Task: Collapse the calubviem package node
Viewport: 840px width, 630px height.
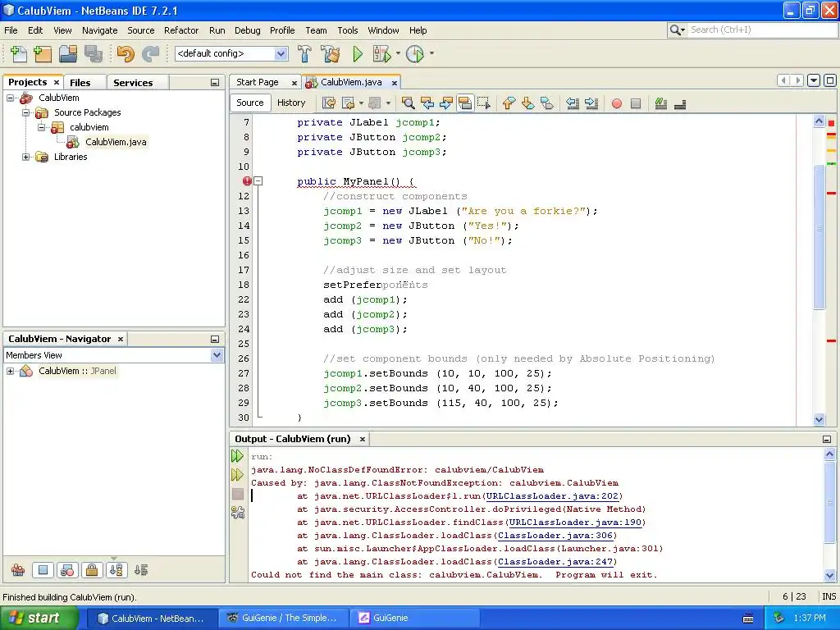Action: (41, 127)
